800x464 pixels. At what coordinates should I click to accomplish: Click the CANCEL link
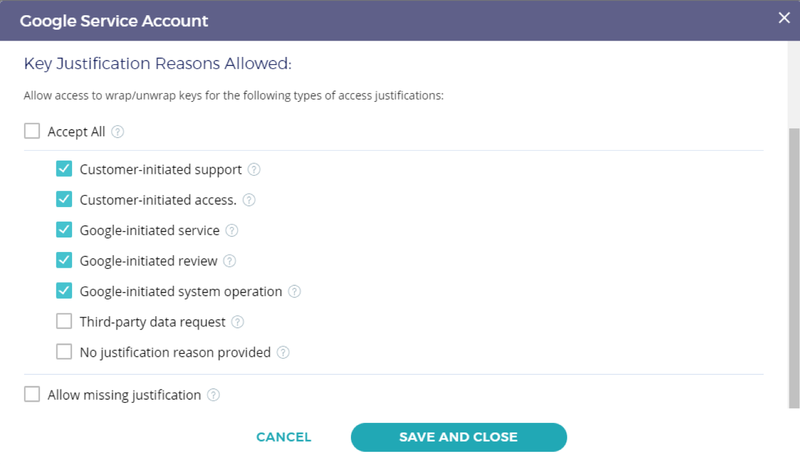284,437
